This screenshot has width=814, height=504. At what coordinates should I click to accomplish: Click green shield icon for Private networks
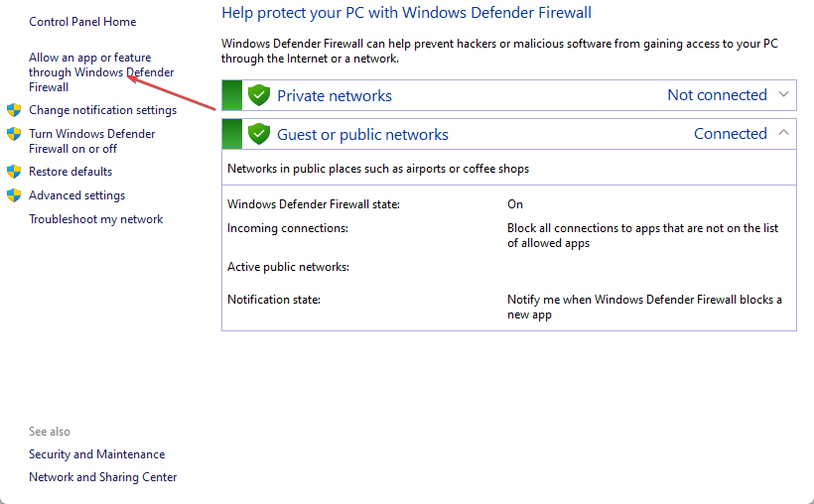coord(259,95)
